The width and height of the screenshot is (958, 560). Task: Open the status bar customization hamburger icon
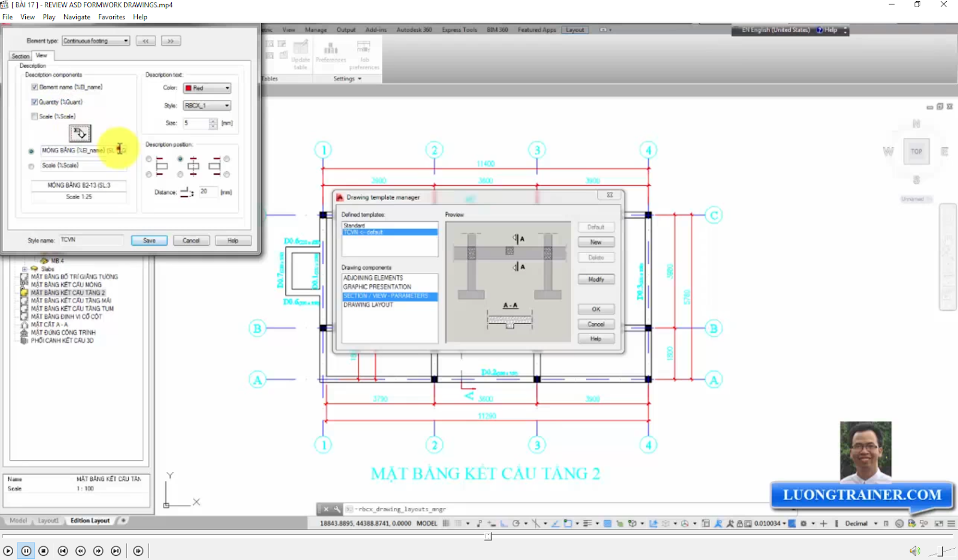coord(952,523)
